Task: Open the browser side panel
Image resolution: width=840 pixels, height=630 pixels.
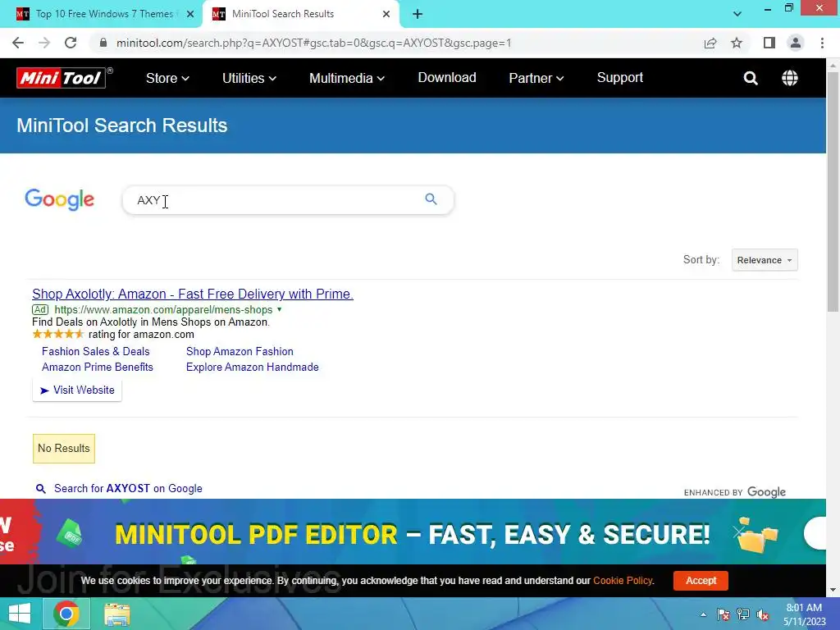Action: pos(769,43)
